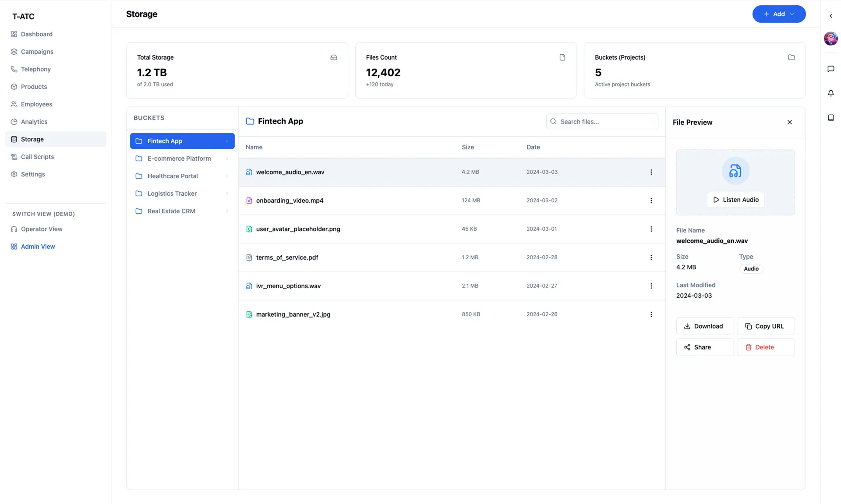The width and height of the screenshot is (841, 504).
Task: Click the Copy URL button
Action: tap(766, 326)
